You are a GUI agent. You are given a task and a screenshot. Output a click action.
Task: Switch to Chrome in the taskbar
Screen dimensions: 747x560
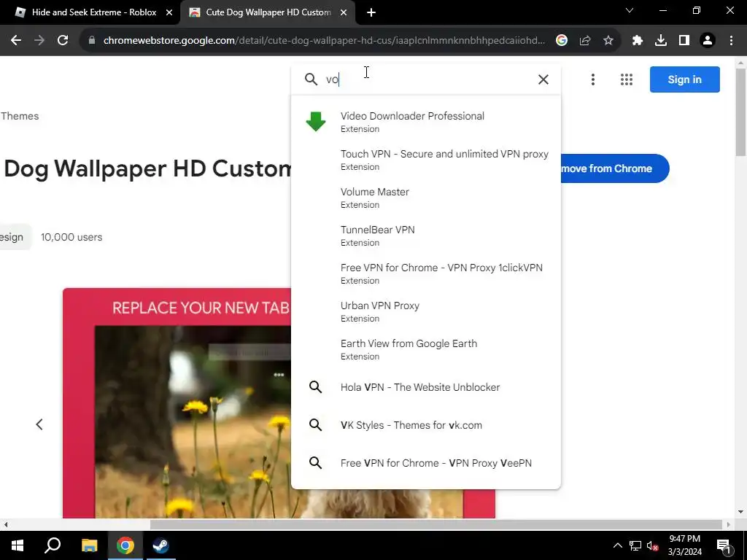pos(125,545)
